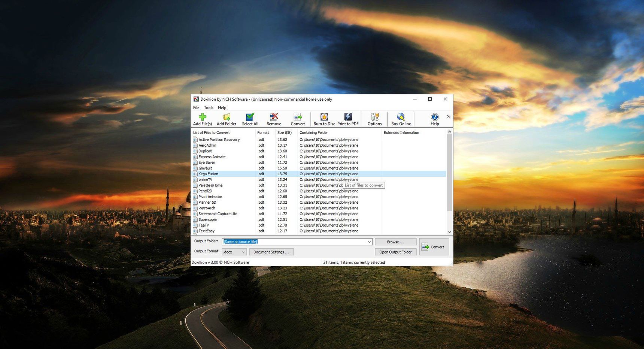Select the onlineTV file row
The width and height of the screenshot is (644, 349).
pyautogui.click(x=319, y=180)
